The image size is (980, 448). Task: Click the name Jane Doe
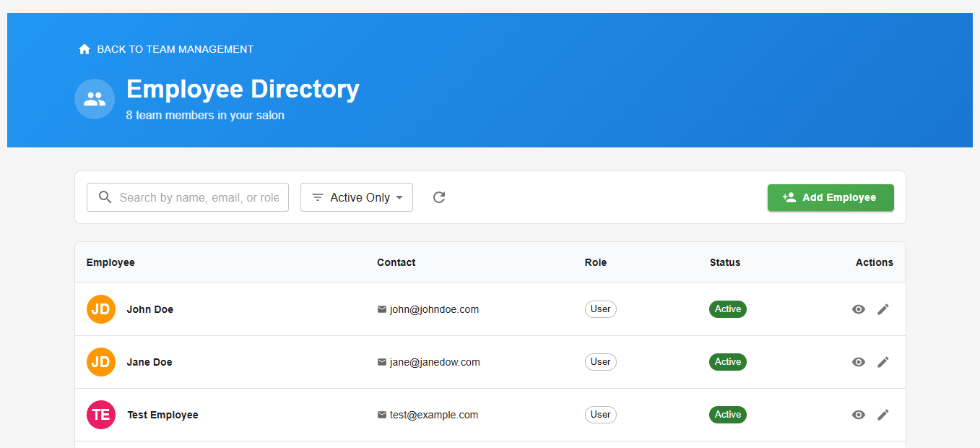tap(149, 362)
